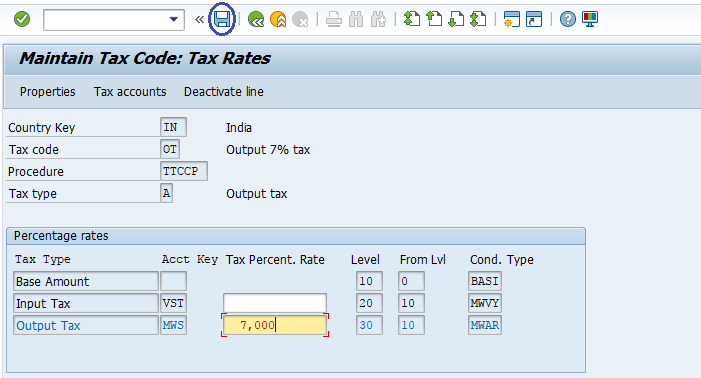Click the Print icon
Viewport: 701px width, 378px height.
334,20
